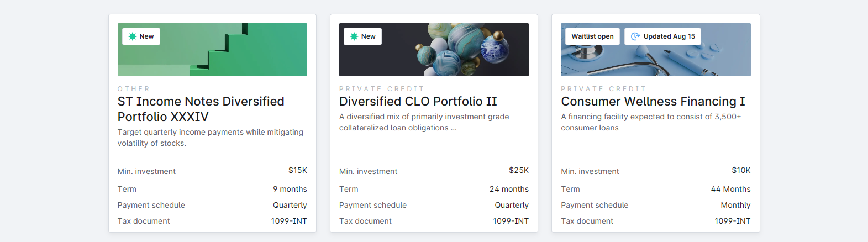Open the green staircase thumbnail image
The image size is (868, 242).
point(212,50)
